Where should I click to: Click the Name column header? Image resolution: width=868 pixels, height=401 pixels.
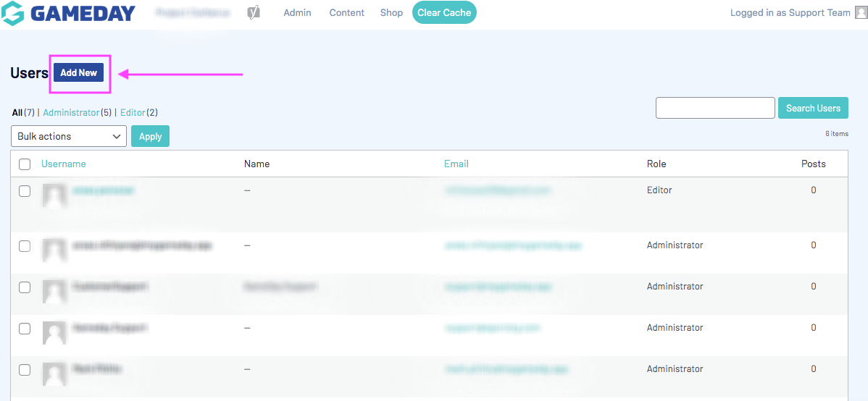click(x=257, y=164)
